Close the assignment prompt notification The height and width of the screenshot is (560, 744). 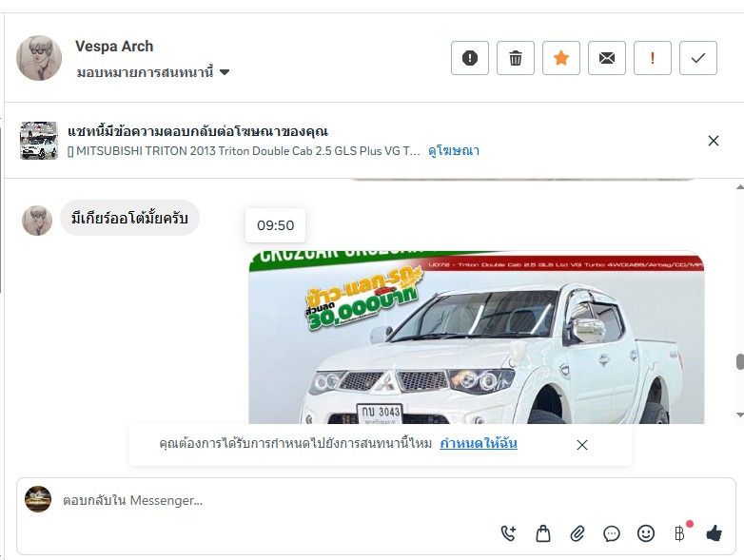pos(582,445)
